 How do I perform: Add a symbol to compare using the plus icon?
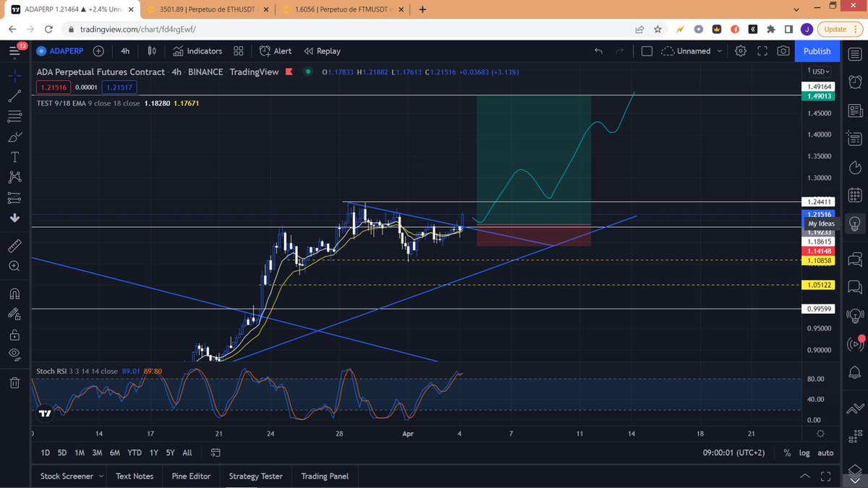(x=98, y=51)
